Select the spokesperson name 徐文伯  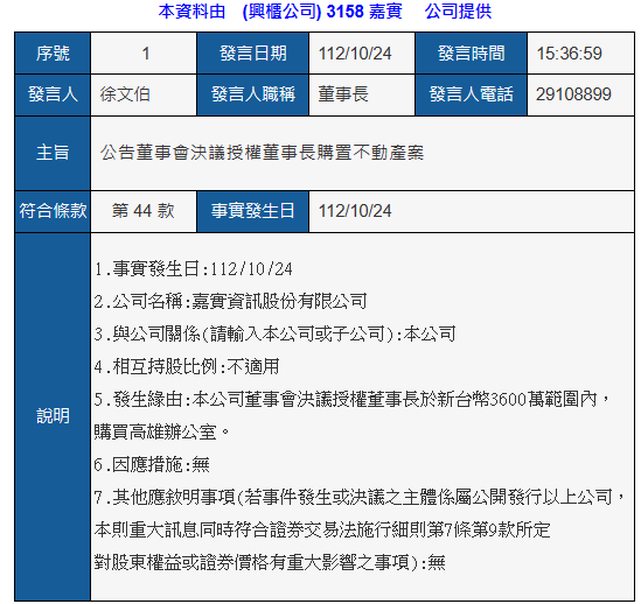[126, 95]
